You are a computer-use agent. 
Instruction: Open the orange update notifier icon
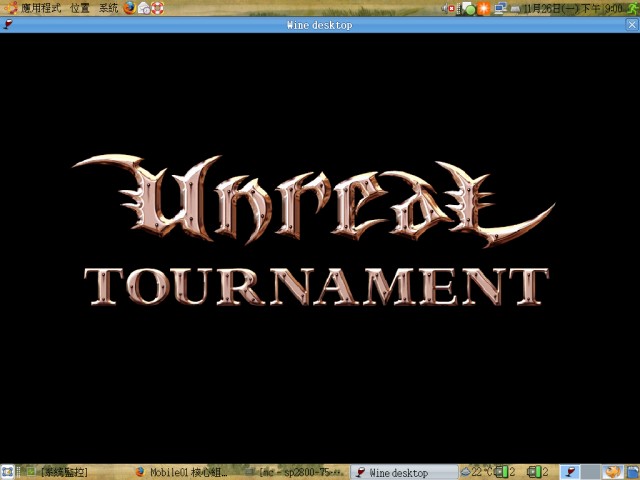484,8
